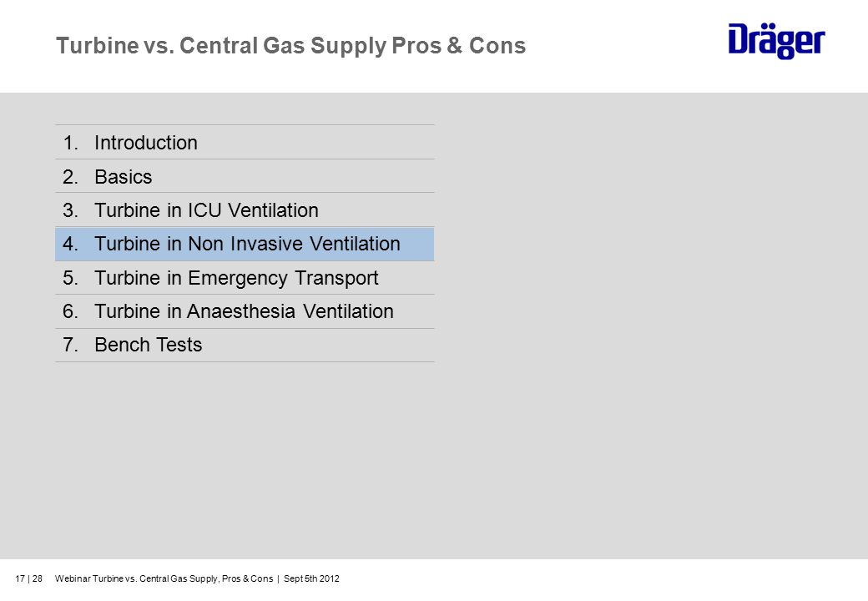Open the Basics agenda entry
This screenshot has width=868, height=601.
pos(245,176)
